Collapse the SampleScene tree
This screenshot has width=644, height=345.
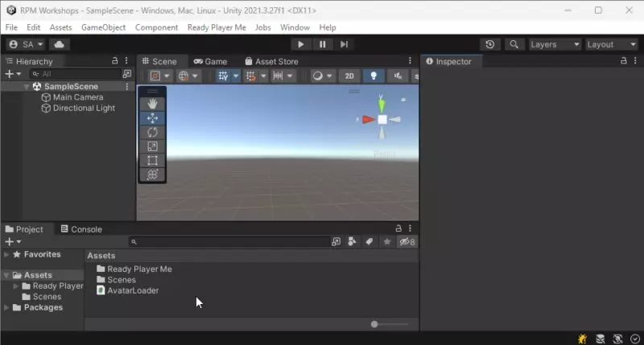(x=27, y=87)
